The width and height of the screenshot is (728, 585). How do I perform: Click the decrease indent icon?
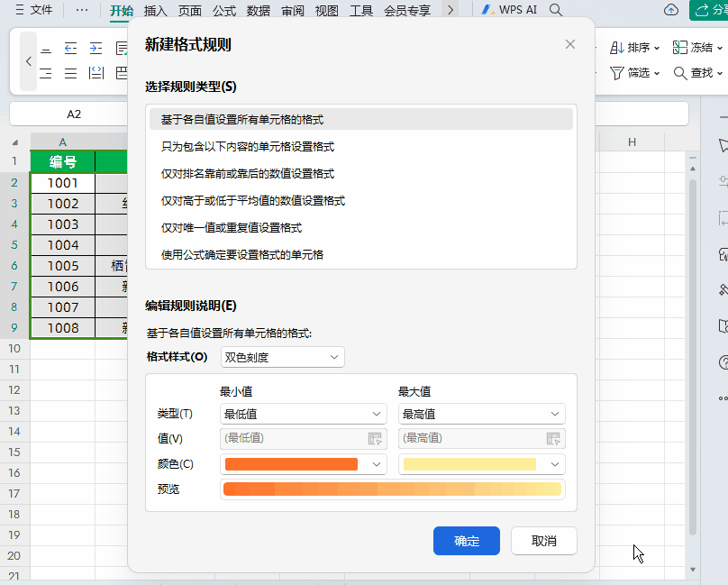pos(70,48)
